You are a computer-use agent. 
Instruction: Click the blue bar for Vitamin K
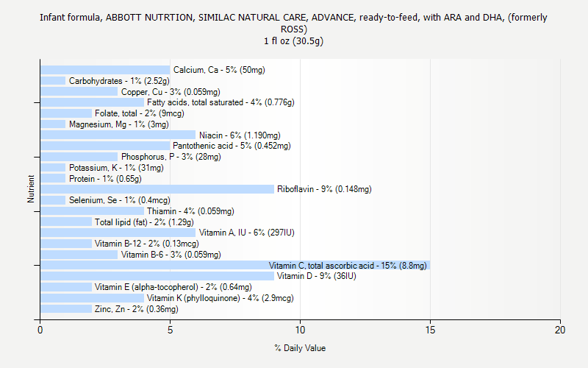coord(93,298)
